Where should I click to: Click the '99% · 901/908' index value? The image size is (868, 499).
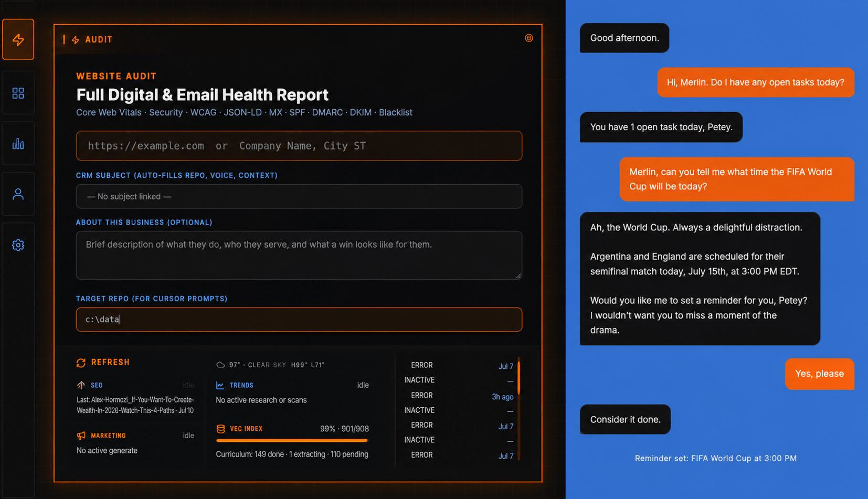(x=344, y=429)
